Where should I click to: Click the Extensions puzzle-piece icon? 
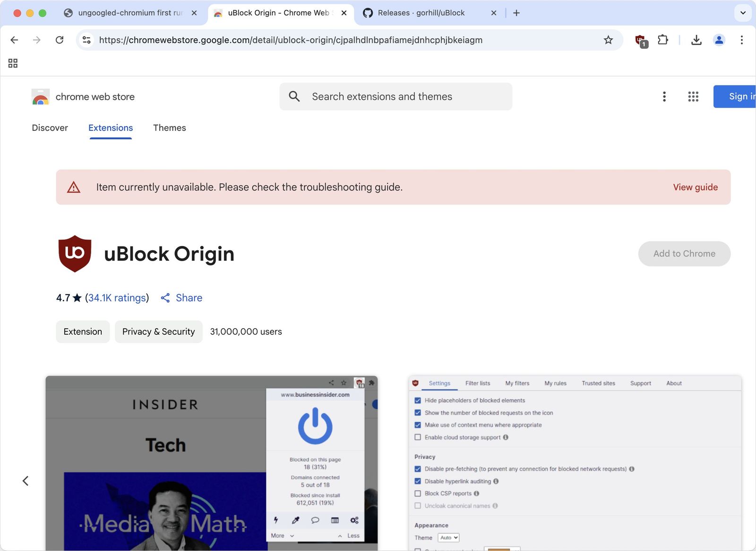point(663,40)
